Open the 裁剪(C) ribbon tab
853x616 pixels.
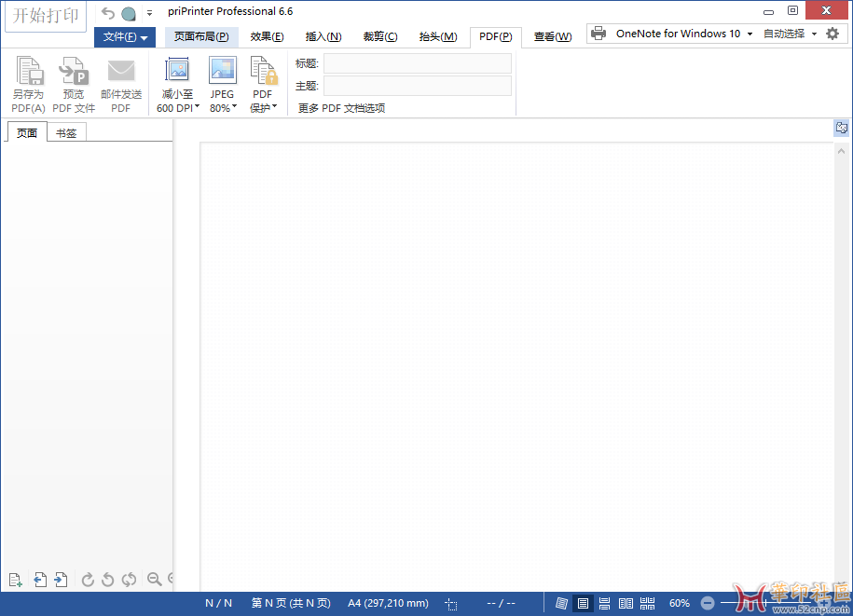[x=380, y=37]
